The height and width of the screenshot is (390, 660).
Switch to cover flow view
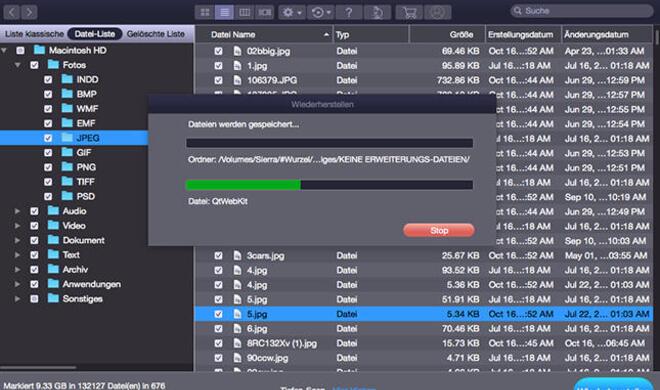click(x=264, y=12)
